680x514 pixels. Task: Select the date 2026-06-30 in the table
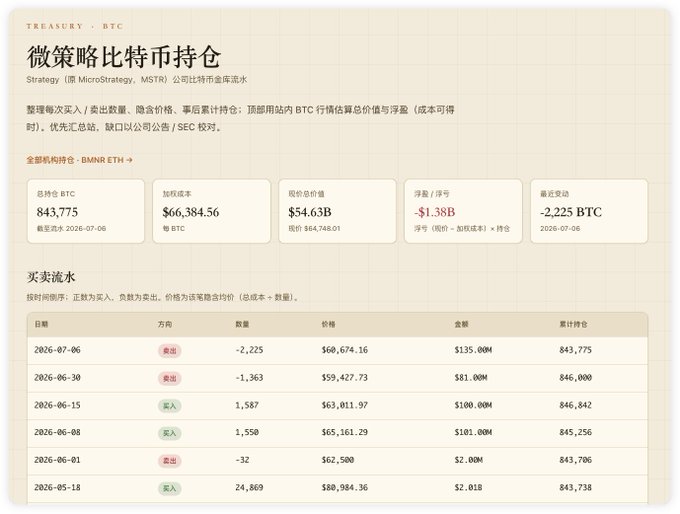click(57, 378)
